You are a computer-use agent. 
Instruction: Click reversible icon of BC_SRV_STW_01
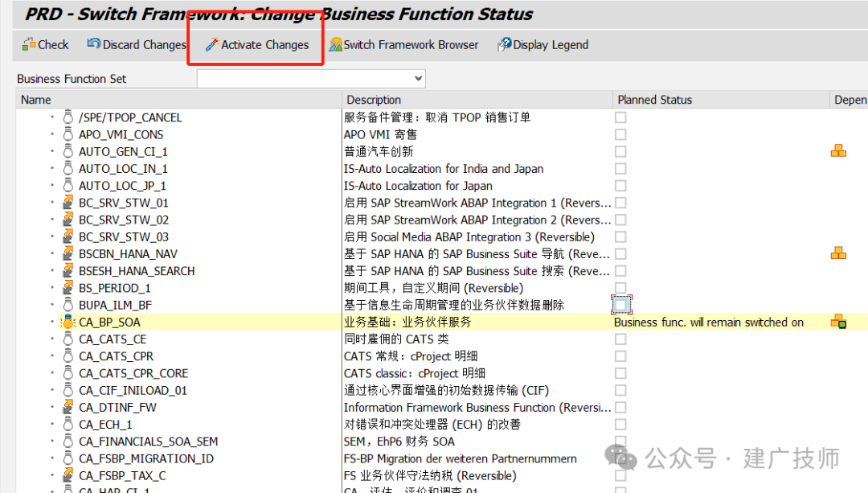68,203
